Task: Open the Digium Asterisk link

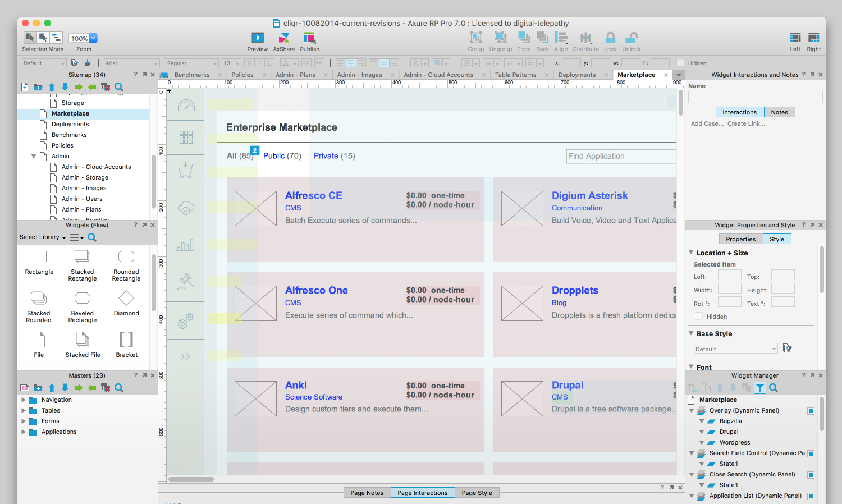Action: click(589, 195)
